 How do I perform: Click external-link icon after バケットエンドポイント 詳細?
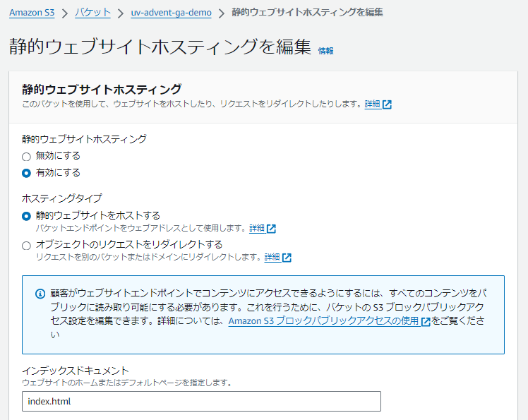click(x=271, y=229)
